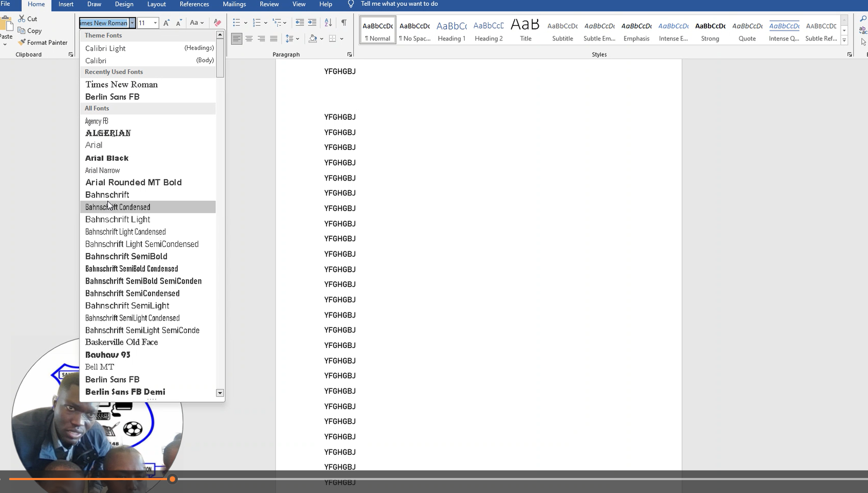Viewport: 868px width, 493px height.
Task: Apply the Heading 1 style
Action: (x=451, y=31)
